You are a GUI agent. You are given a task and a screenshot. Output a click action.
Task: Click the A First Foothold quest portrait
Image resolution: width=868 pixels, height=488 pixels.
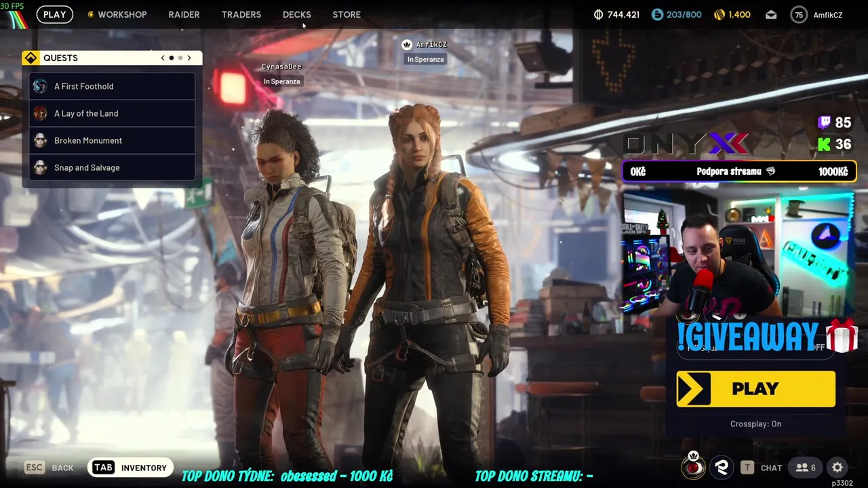pos(40,86)
